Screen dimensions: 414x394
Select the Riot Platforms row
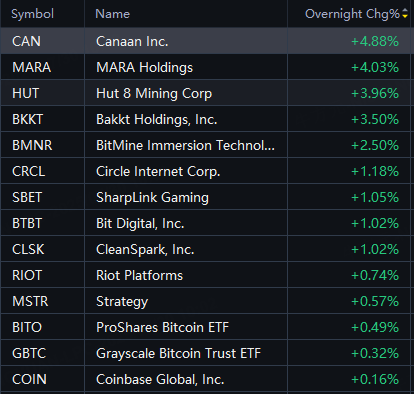(x=206, y=275)
